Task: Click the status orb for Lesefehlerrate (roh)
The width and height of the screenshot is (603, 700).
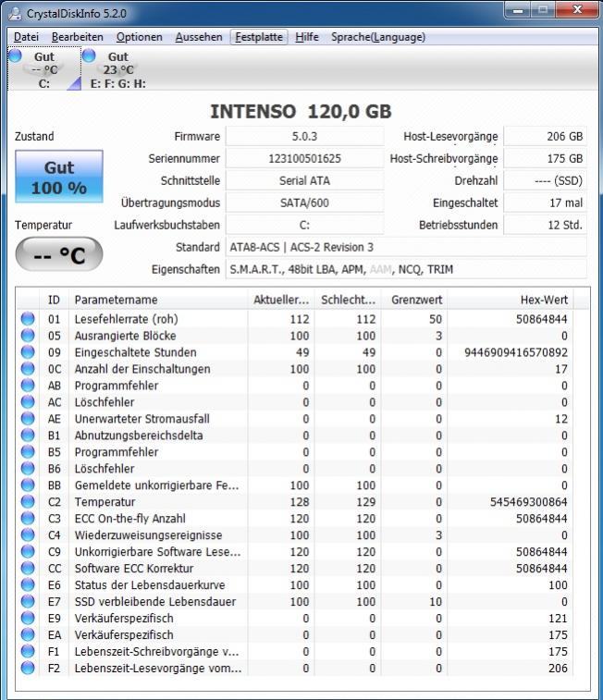Action: tap(28, 319)
